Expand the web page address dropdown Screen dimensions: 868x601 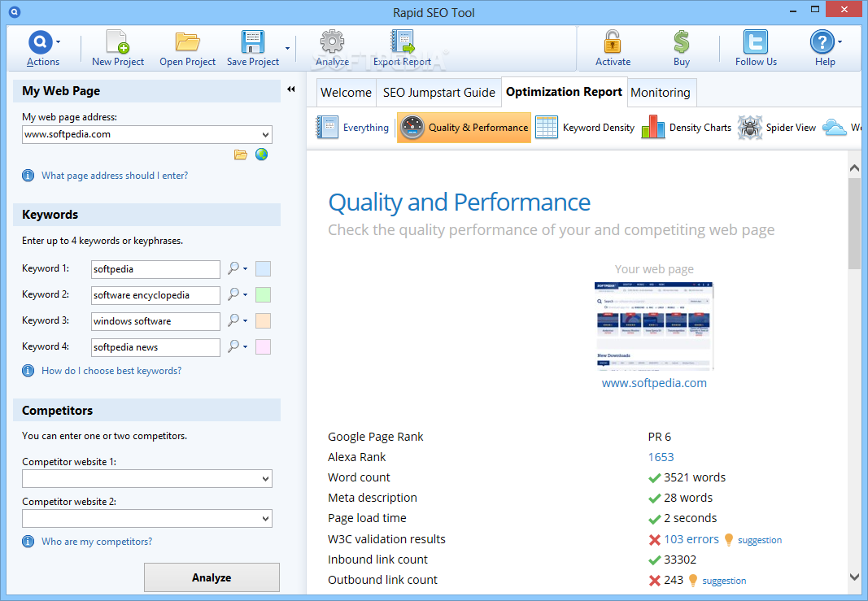click(x=266, y=134)
